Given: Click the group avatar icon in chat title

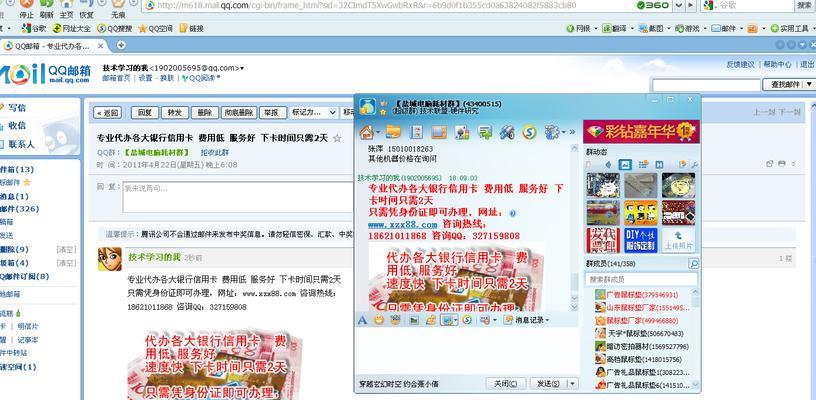Looking at the screenshot, I should click(367, 106).
